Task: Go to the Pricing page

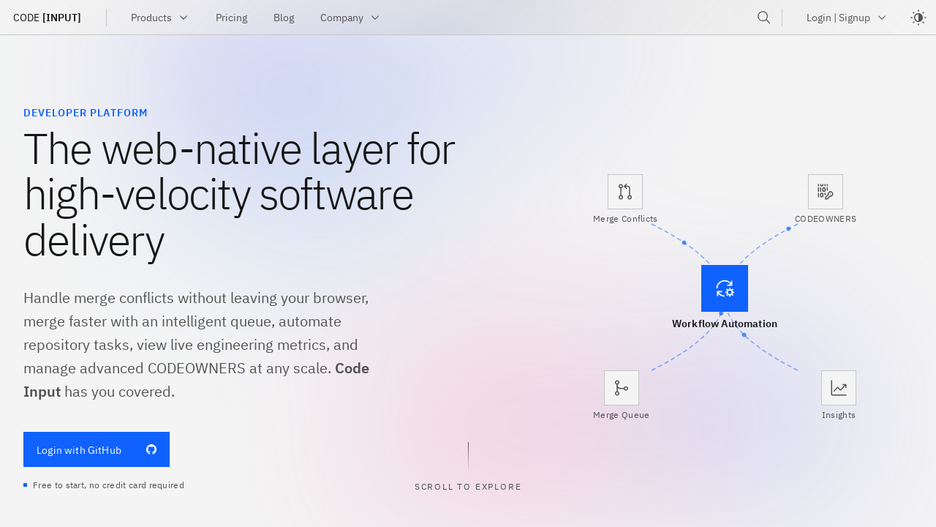Action: [x=232, y=18]
